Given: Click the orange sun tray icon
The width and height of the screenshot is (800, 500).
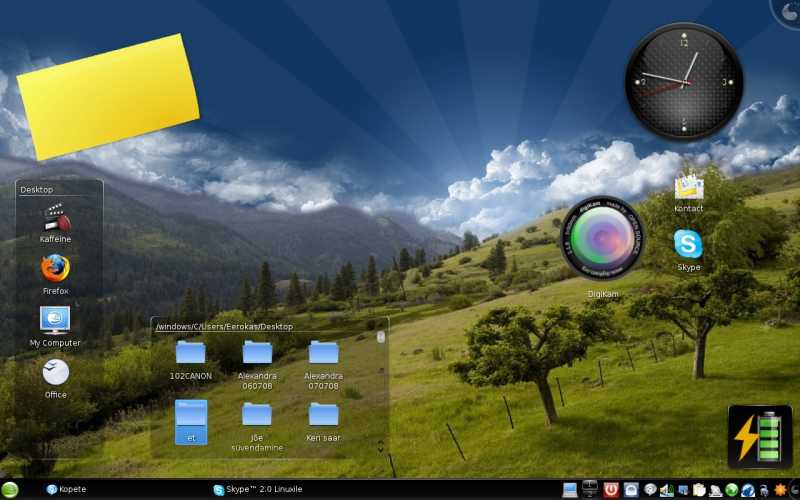Looking at the screenshot, I should click(x=781, y=490).
